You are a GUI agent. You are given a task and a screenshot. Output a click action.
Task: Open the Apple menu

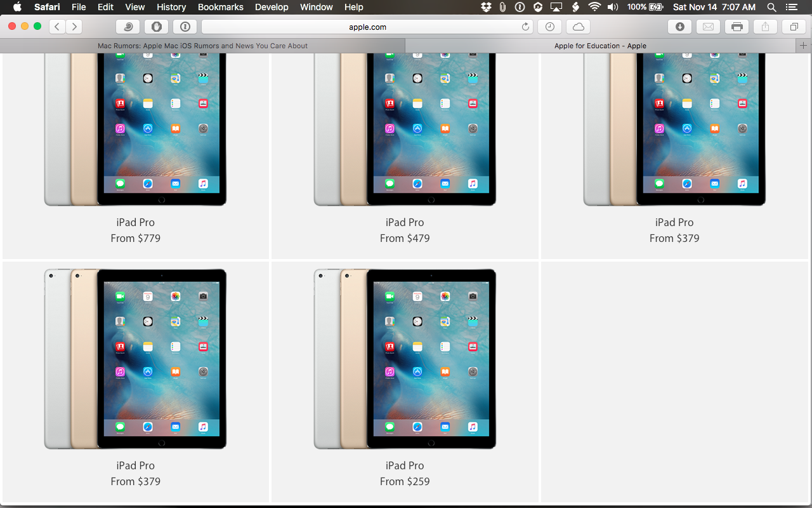[x=17, y=7]
